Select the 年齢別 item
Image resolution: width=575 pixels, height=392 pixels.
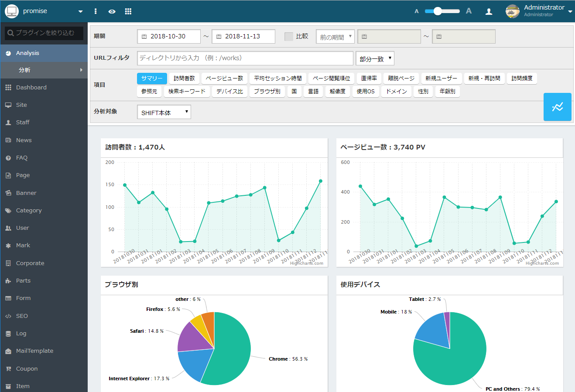click(x=448, y=92)
